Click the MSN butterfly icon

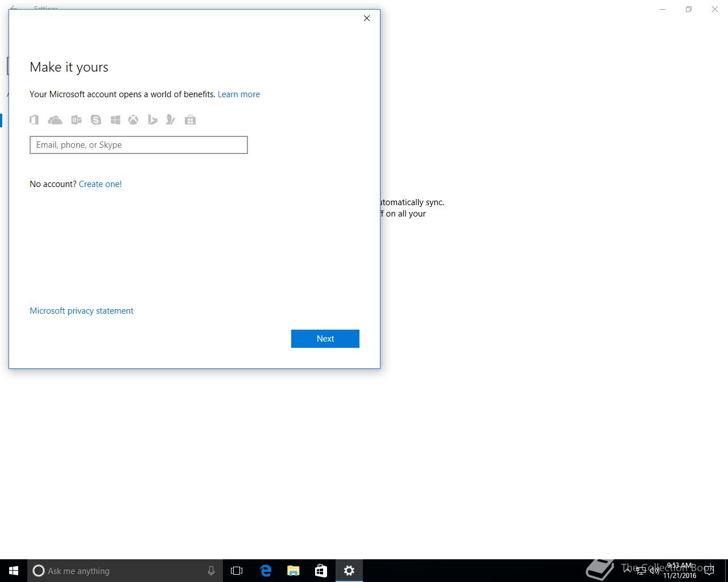coord(170,119)
